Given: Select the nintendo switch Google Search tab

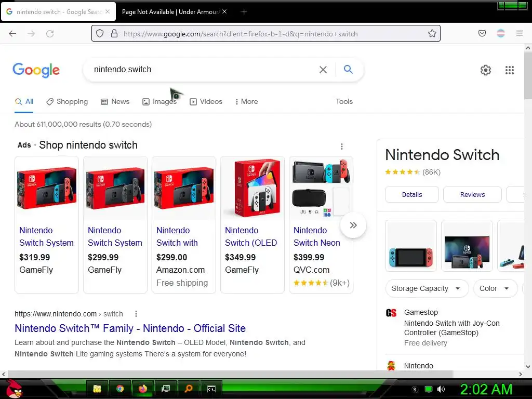Looking at the screenshot, I should [x=58, y=12].
